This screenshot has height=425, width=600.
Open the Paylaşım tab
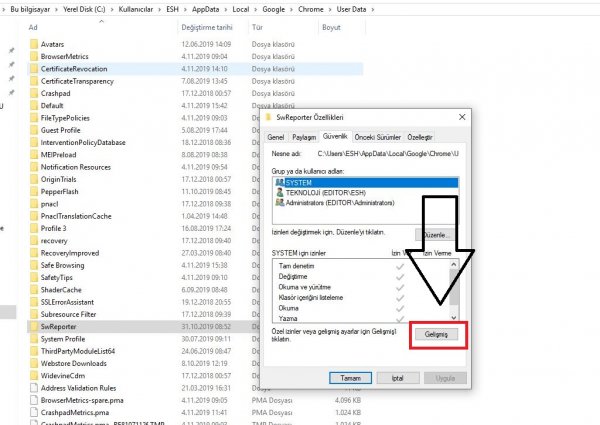pyautogui.click(x=304, y=136)
